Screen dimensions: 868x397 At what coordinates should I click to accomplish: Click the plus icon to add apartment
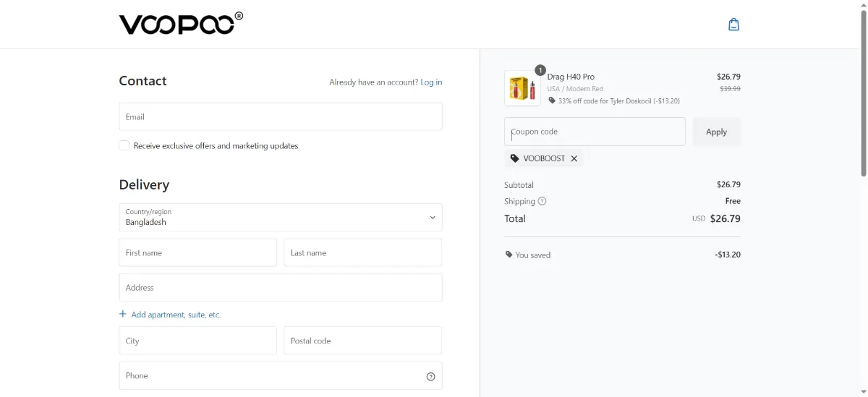pyautogui.click(x=123, y=315)
